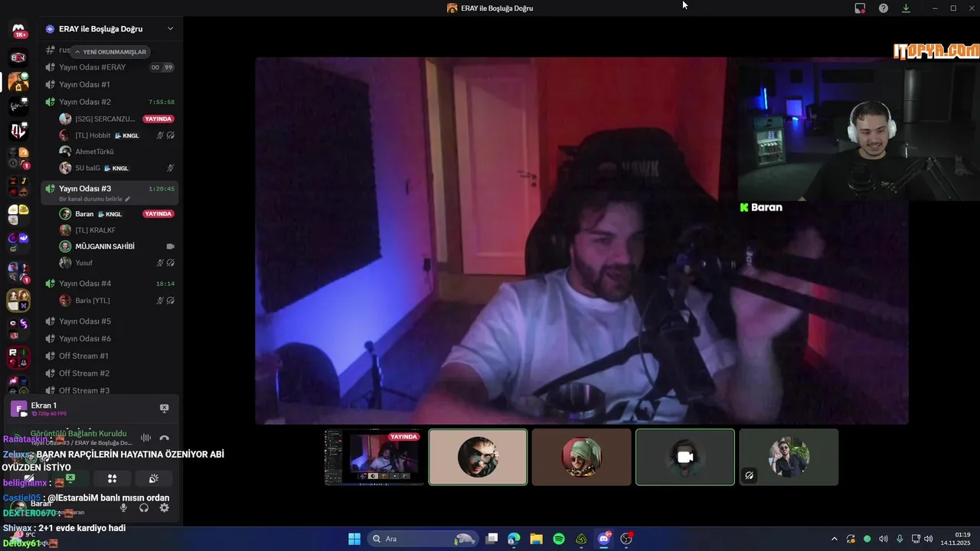
Task: Toggle screen share button in voice panel
Action: (70, 478)
